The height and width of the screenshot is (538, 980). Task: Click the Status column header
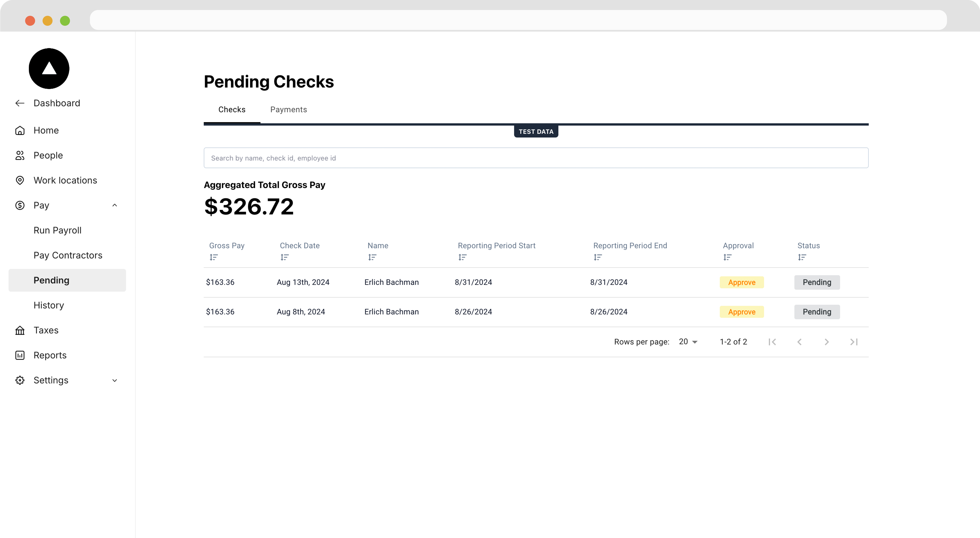[x=809, y=246]
